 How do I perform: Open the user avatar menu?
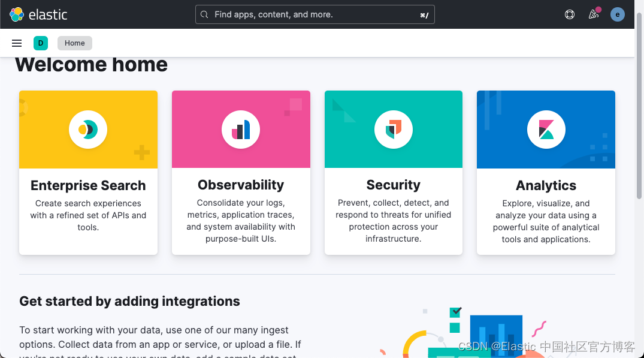(x=618, y=14)
